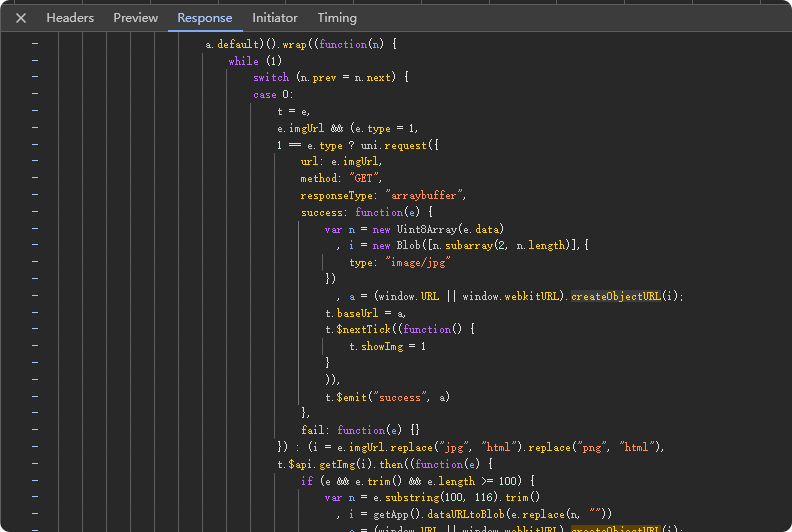Click the 't.$api.getImg(i).then' line
Screen dimensions: 792x532
[x=385, y=464]
